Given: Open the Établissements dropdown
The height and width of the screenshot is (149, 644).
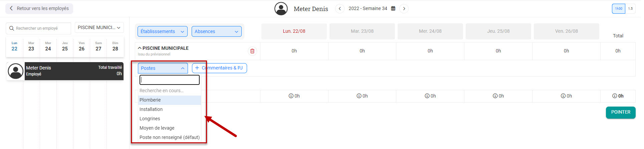Looking at the screenshot, I should click(163, 31).
